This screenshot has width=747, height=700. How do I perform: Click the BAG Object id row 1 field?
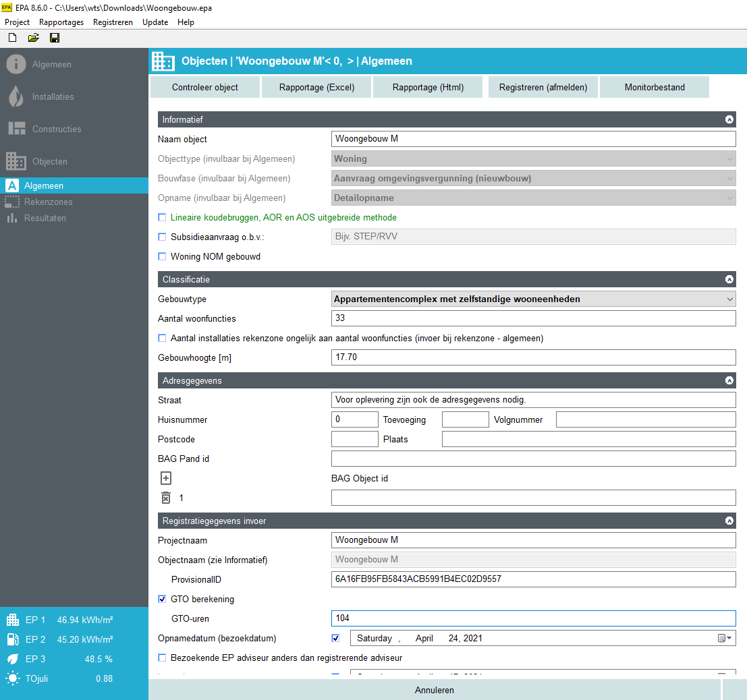[534, 498]
